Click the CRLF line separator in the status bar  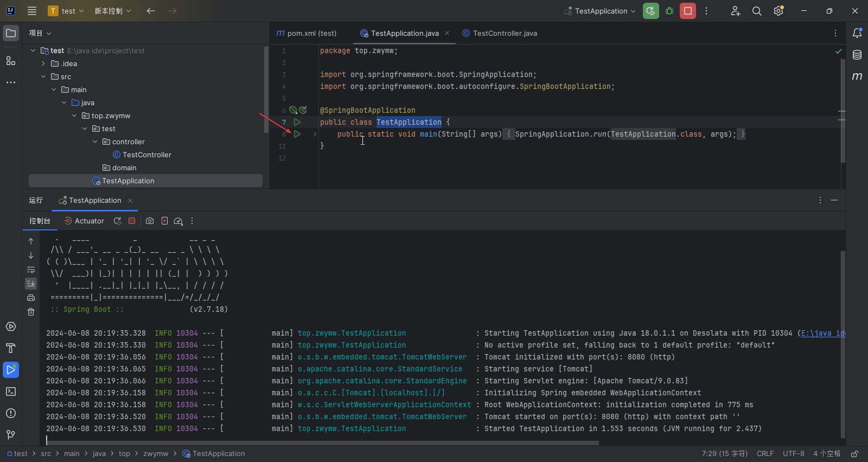(x=765, y=454)
